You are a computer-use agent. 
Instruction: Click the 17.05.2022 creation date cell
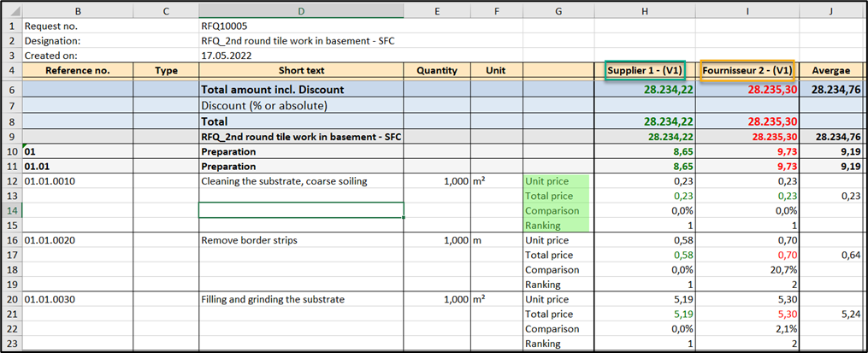tap(227, 55)
